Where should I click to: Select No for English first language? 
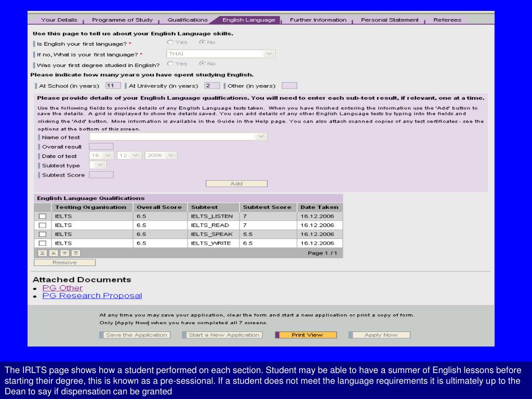pos(203,42)
